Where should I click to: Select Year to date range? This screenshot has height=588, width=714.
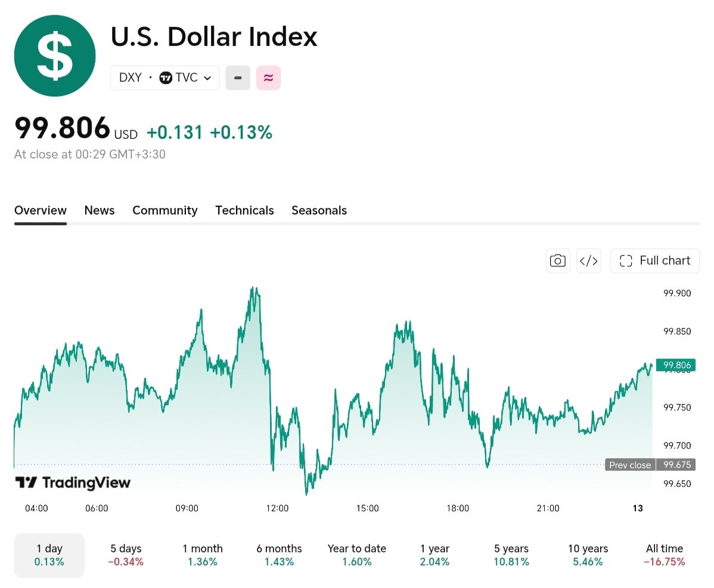point(357,555)
